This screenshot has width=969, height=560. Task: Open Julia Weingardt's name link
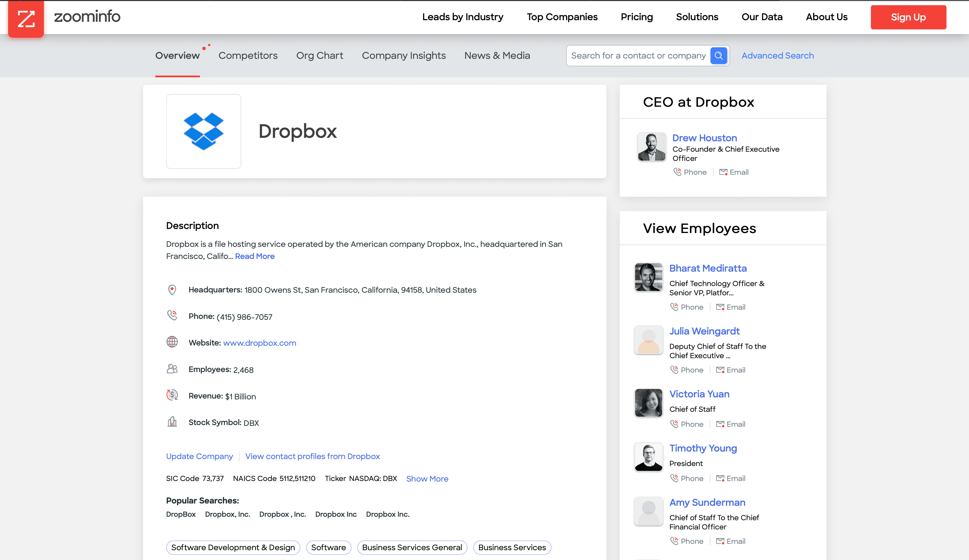pos(704,331)
